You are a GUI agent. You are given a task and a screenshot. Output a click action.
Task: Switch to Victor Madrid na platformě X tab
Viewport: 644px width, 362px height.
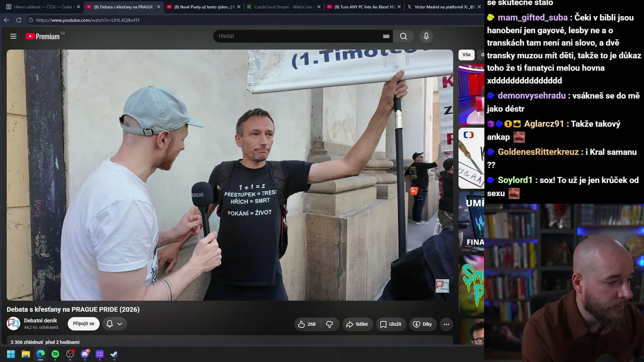443,7
